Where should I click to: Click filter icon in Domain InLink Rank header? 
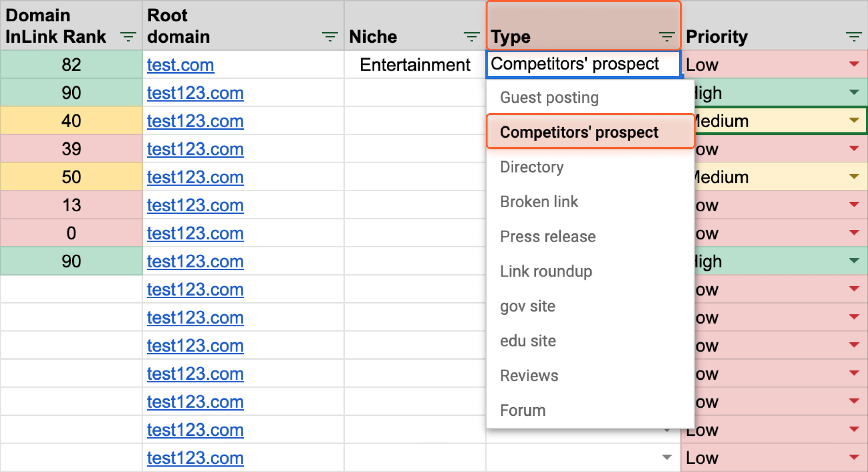tap(128, 37)
